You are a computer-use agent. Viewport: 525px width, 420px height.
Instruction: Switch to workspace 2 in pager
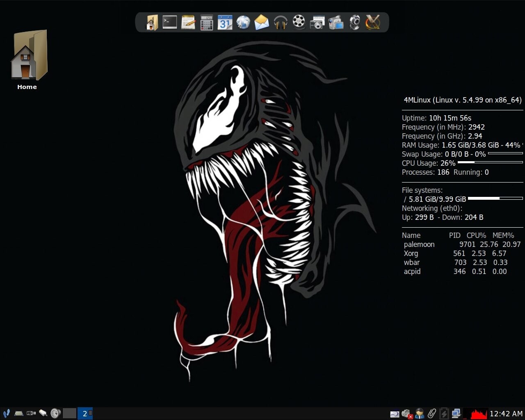click(85, 413)
